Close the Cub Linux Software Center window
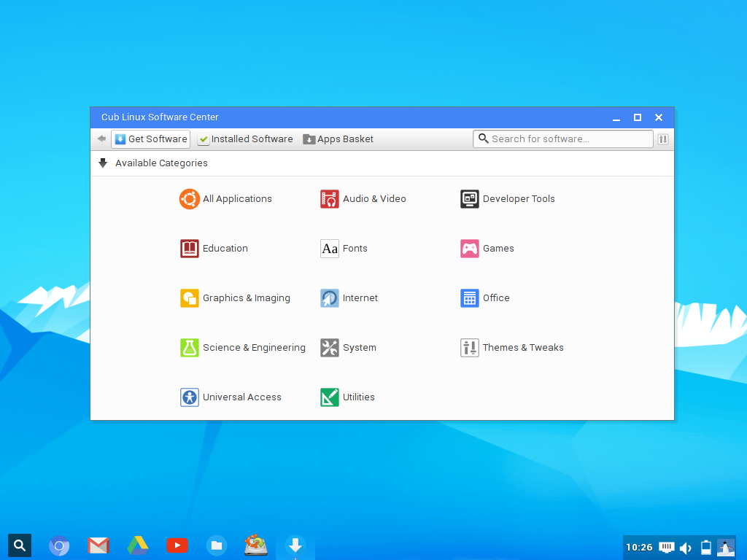This screenshot has width=747, height=560. coord(659,117)
